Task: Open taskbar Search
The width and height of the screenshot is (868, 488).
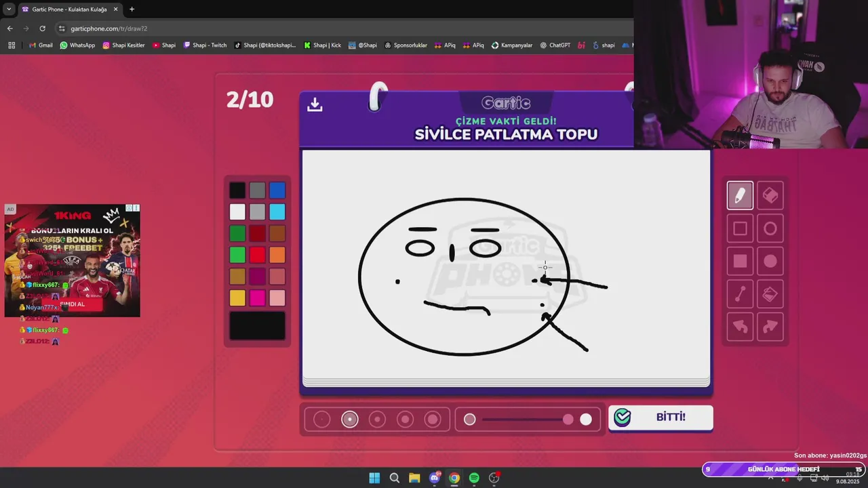Action: (x=394, y=478)
